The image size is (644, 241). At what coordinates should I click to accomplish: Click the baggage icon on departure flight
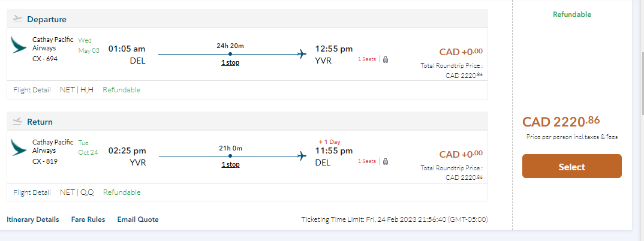pos(386,59)
